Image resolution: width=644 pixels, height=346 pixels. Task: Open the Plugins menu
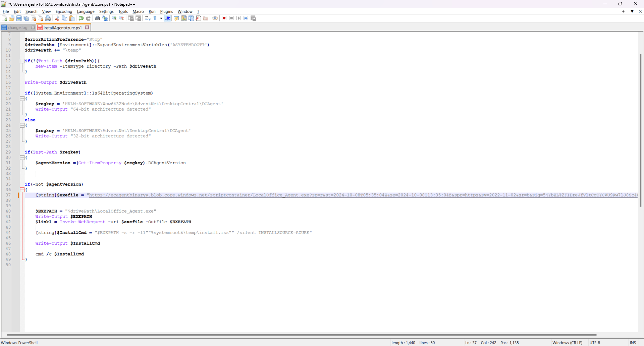pyautogui.click(x=166, y=11)
